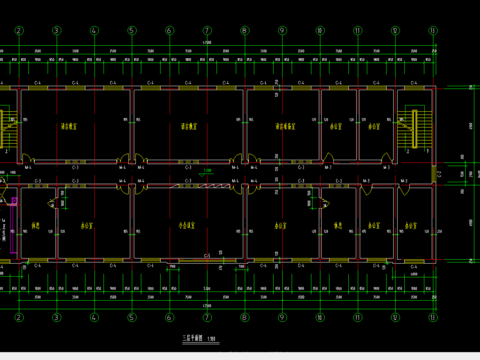The width and height of the screenshot is (480, 360).
Task: Select the zigzag hatch line in corridor wall
Action: 200,186
